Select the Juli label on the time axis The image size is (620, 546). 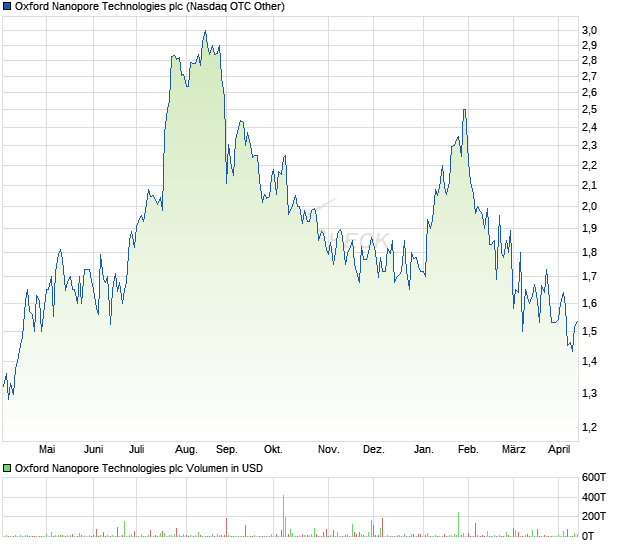pyautogui.click(x=137, y=449)
